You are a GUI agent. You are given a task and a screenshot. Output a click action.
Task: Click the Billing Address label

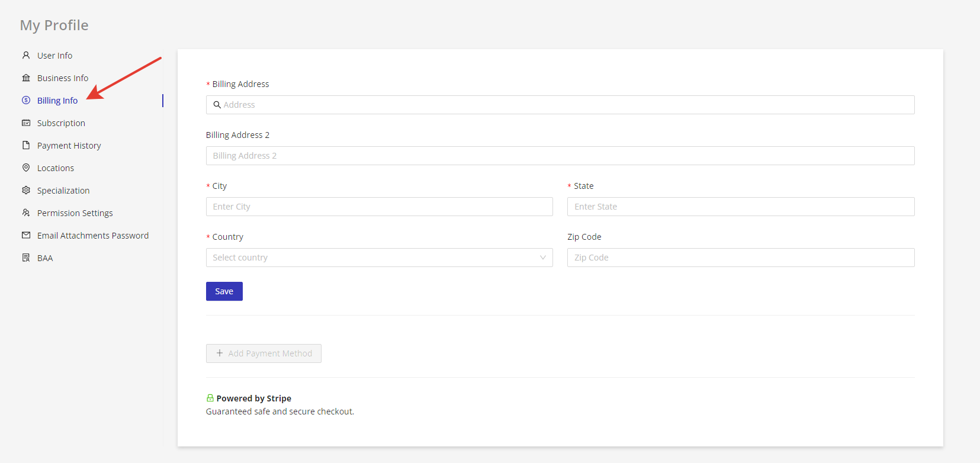pos(240,84)
